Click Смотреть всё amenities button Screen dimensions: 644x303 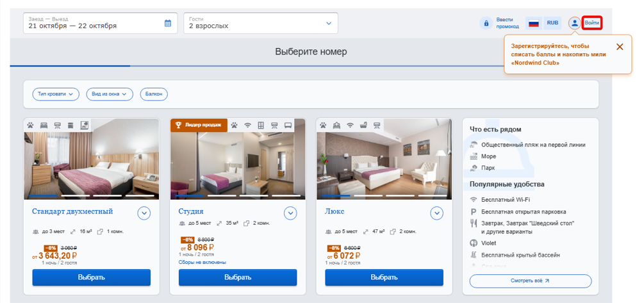531,281
